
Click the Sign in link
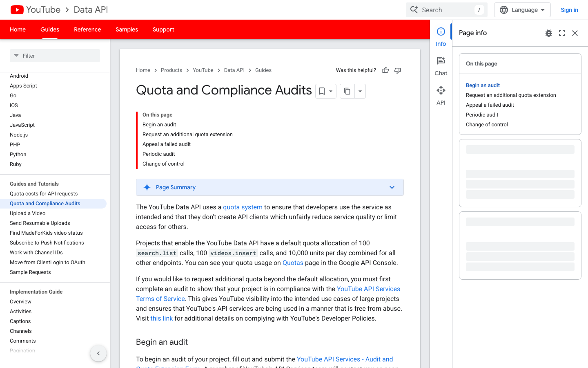(x=569, y=10)
